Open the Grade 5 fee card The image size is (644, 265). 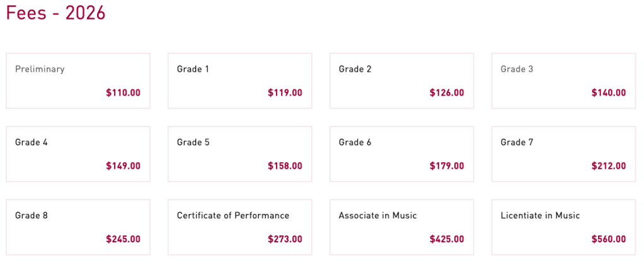pyautogui.click(x=239, y=154)
